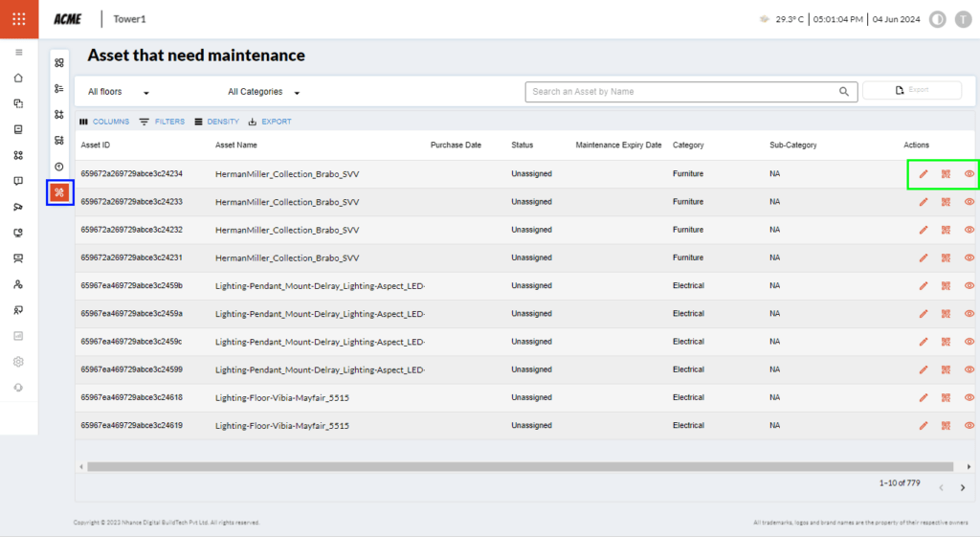
Task: Open the app launcher grid icon
Action: coord(19,19)
